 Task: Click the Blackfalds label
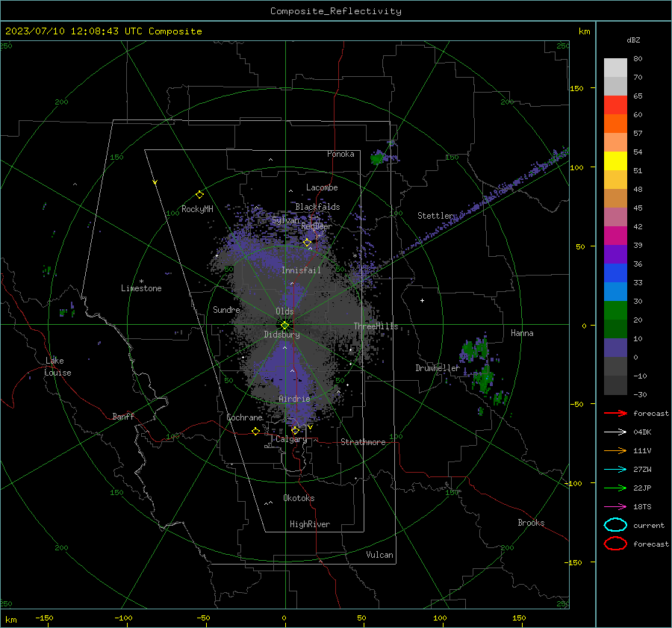tap(317, 207)
